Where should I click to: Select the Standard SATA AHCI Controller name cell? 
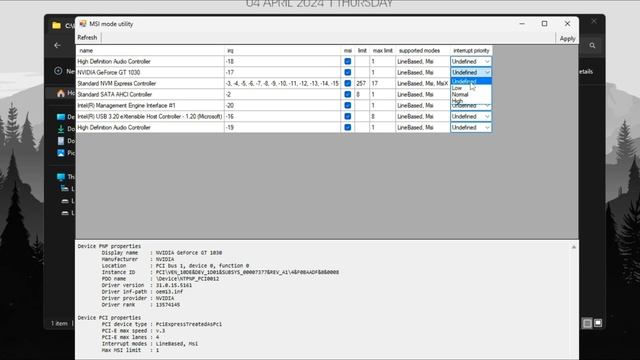[150, 94]
